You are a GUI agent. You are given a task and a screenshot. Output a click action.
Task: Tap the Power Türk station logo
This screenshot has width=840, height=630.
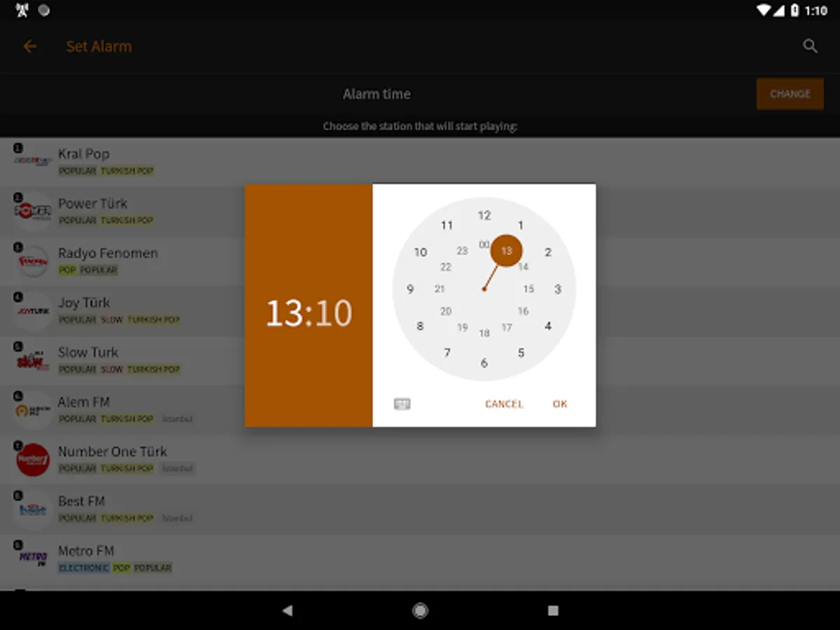pyautogui.click(x=32, y=211)
